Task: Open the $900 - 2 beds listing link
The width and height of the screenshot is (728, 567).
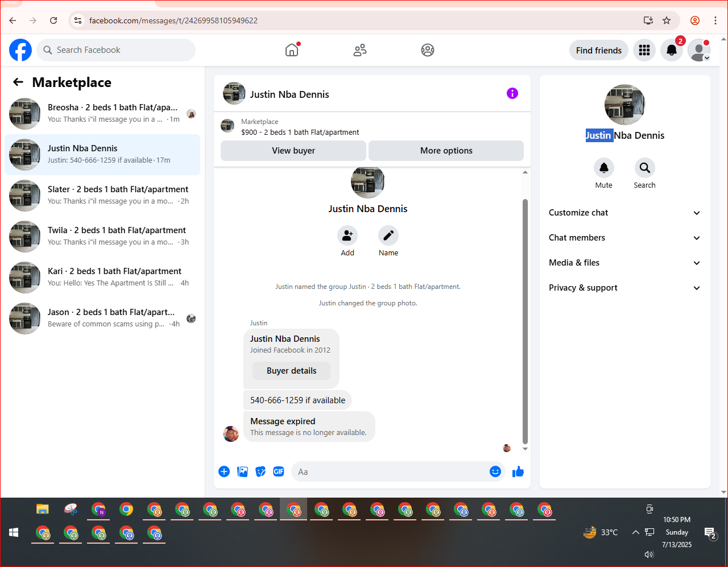Action: coord(300,132)
